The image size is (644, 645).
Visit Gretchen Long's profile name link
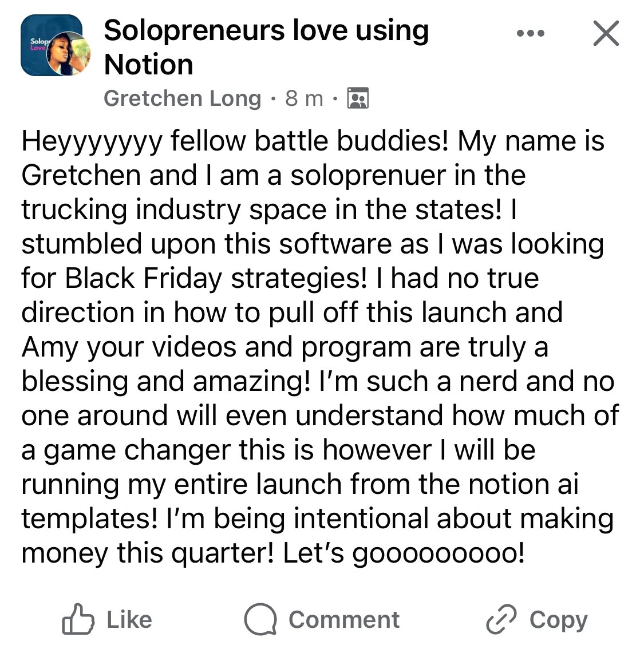coord(182,98)
